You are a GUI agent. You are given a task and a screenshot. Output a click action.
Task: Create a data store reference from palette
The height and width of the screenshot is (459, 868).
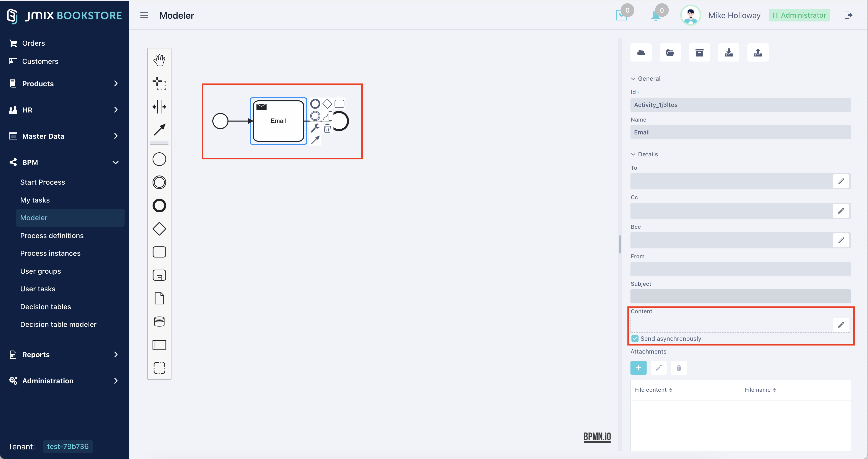click(x=159, y=322)
